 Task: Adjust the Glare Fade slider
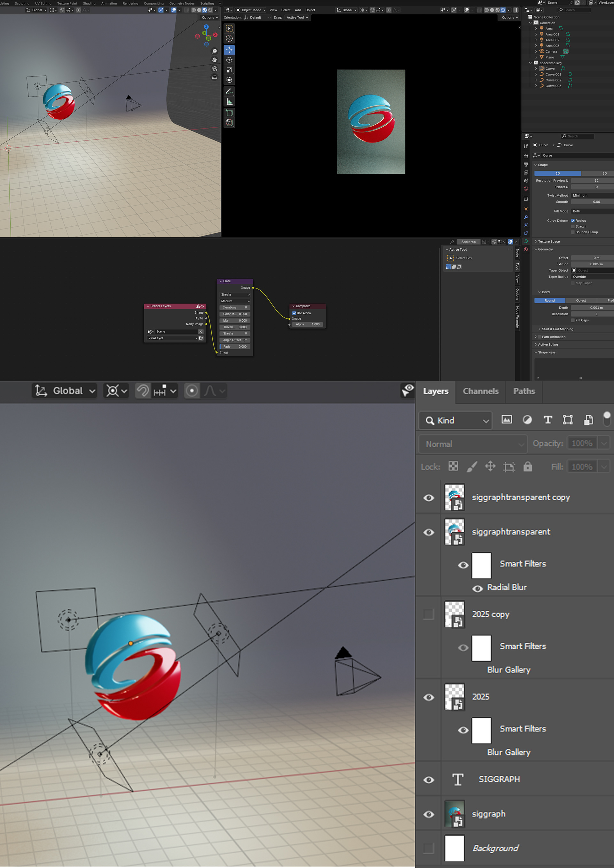click(234, 346)
